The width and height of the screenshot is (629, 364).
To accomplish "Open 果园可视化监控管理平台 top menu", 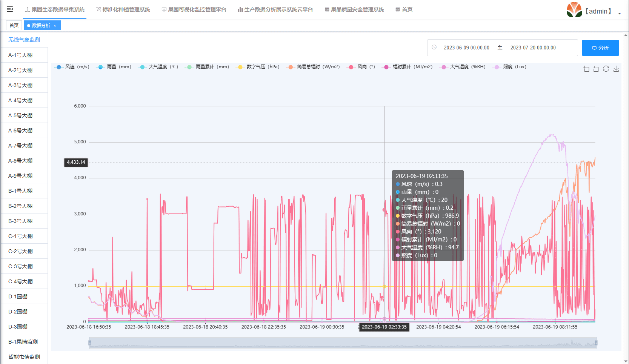I will pyautogui.click(x=194, y=9).
